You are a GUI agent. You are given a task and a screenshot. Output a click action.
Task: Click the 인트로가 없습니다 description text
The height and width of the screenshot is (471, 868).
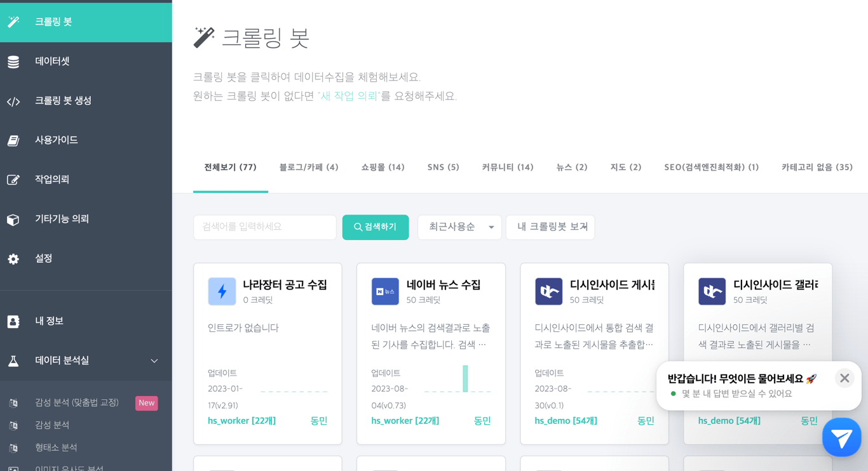pos(243,328)
